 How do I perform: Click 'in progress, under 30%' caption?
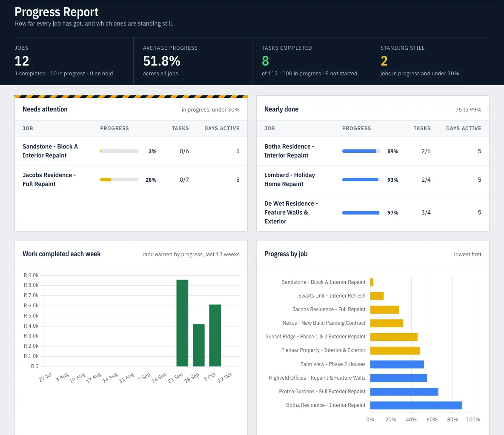point(211,110)
